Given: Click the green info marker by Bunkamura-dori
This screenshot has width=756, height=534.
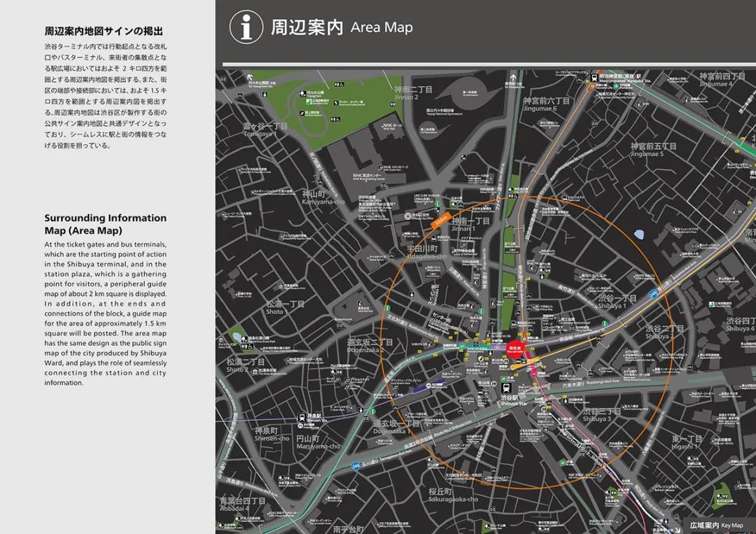Looking at the screenshot, I should [387, 307].
